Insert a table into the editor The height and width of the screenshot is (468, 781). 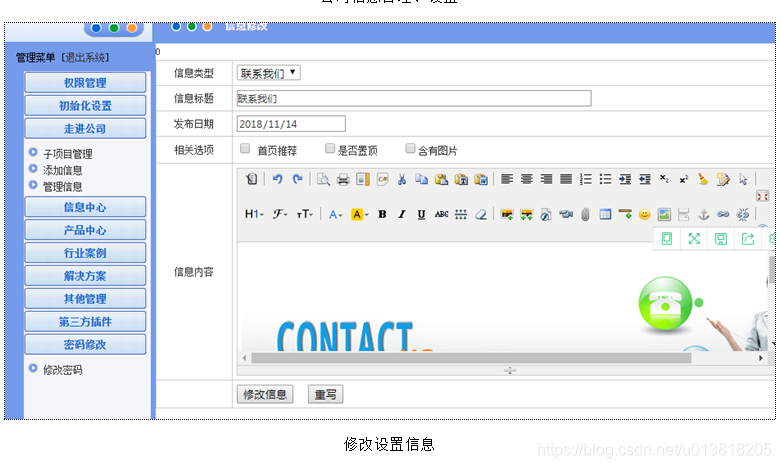coord(605,215)
